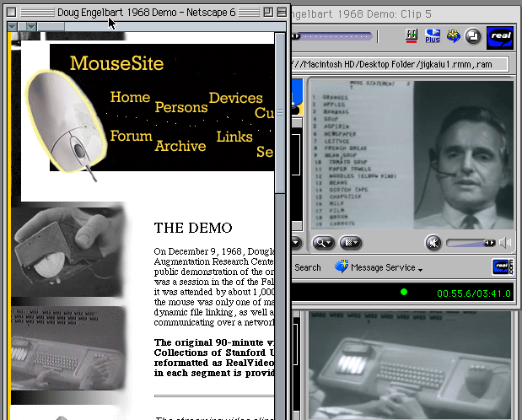
Task: Open the Forum link on MouseSite
Action: (131, 136)
